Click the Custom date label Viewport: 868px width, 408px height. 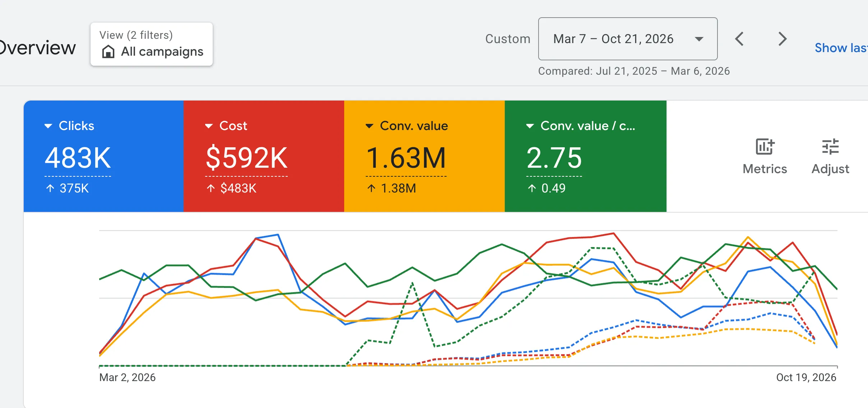(x=508, y=39)
